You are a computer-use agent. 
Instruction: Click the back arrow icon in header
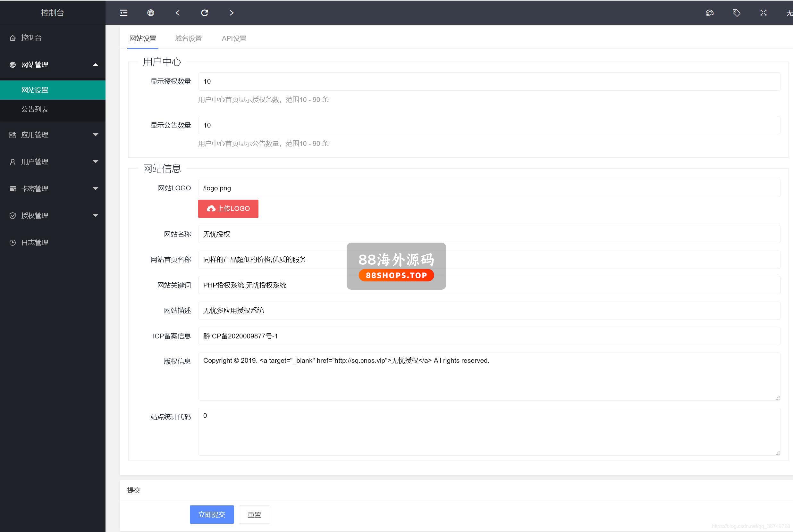pos(178,13)
